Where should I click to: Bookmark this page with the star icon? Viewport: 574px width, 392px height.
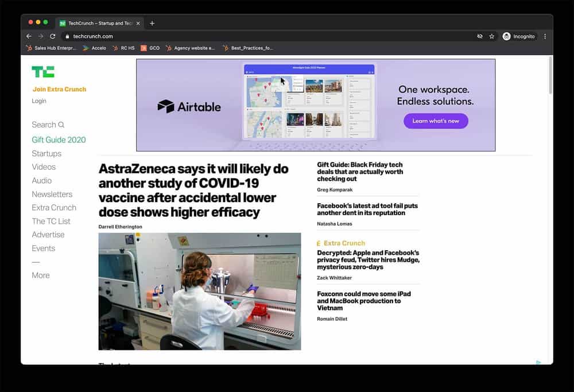(x=492, y=36)
